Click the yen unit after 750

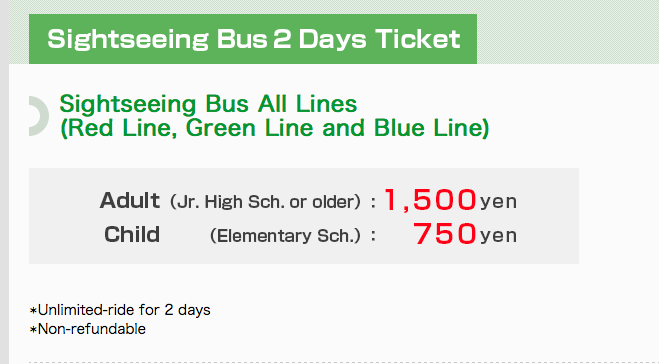[x=498, y=236]
